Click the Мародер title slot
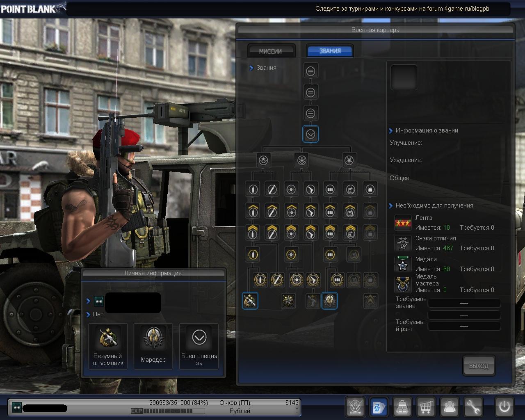The width and height of the screenshot is (525, 420). pos(153,346)
